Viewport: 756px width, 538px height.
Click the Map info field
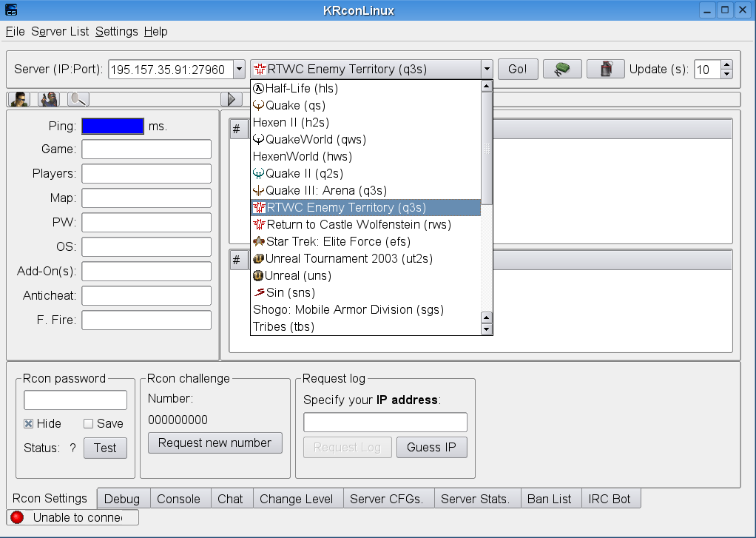coord(146,198)
